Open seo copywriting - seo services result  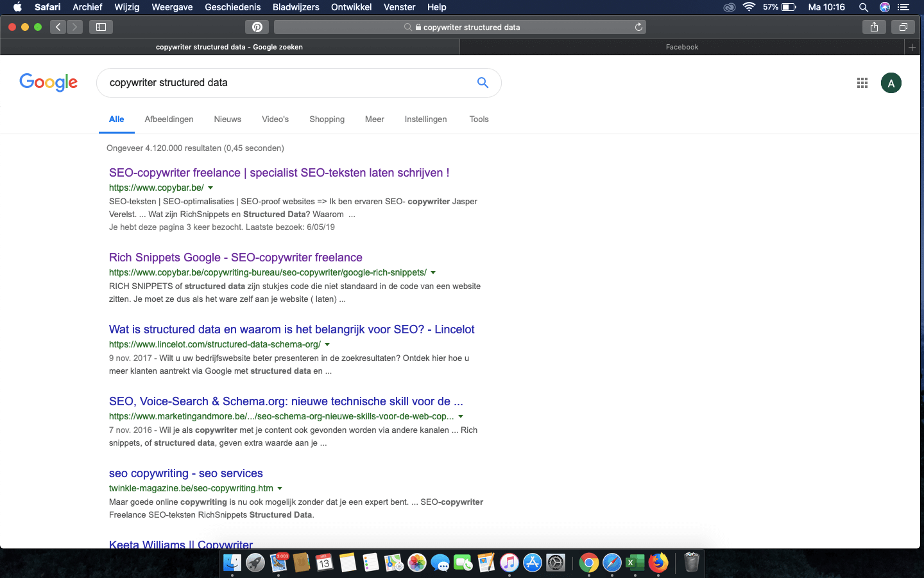tap(186, 473)
